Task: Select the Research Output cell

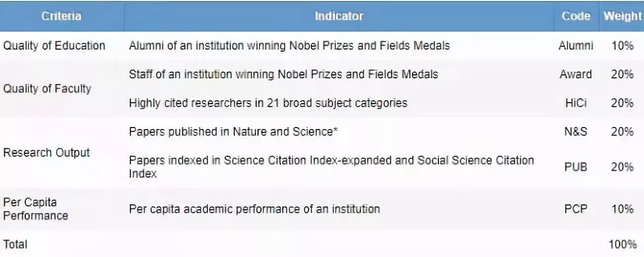Action: pos(47,152)
